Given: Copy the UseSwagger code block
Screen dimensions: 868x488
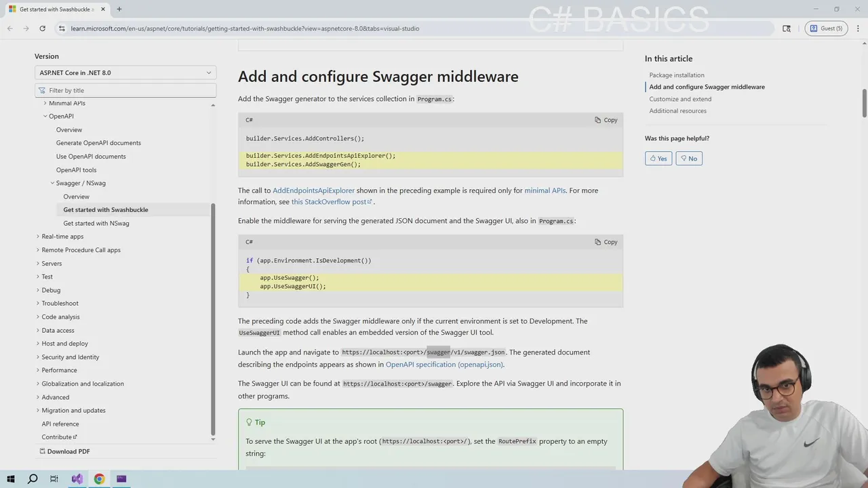Looking at the screenshot, I should [x=606, y=242].
